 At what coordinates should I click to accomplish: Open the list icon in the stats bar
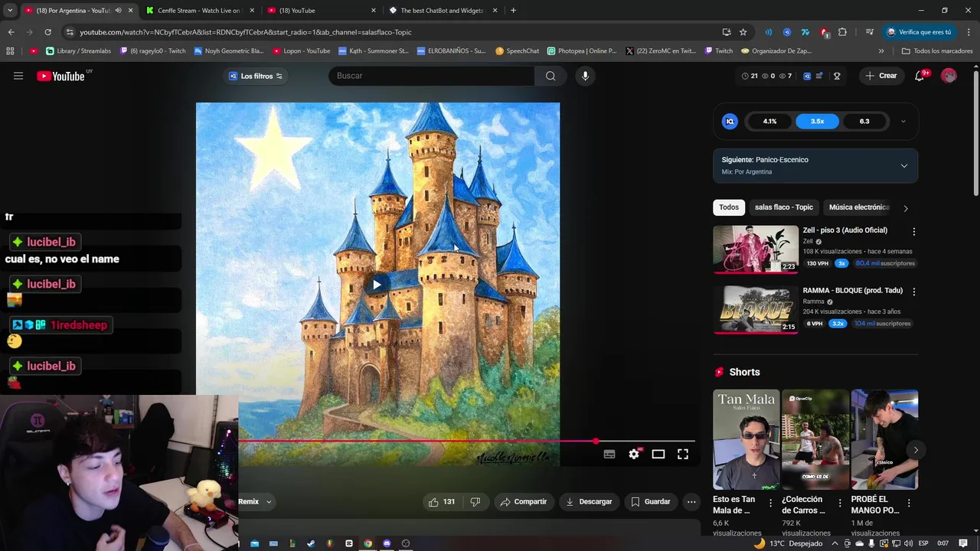click(819, 76)
